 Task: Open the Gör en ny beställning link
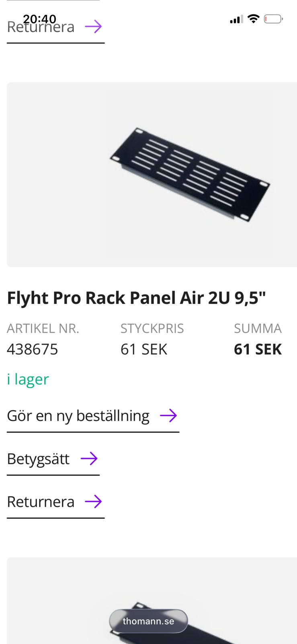point(78,416)
